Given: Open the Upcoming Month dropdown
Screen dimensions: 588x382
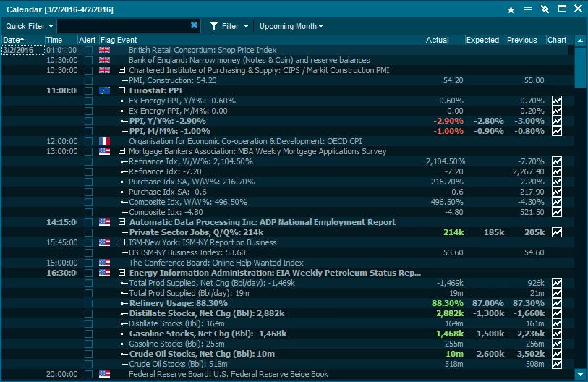Looking at the screenshot, I should [291, 26].
